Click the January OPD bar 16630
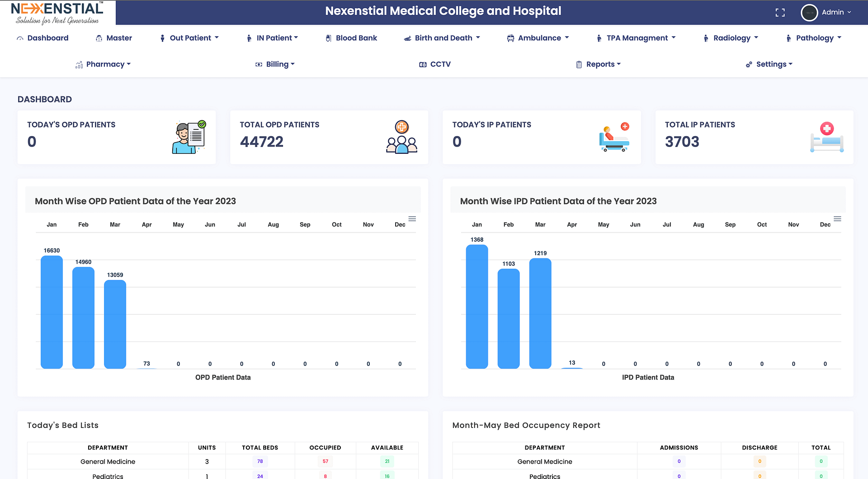The height and width of the screenshot is (479, 868). [52, 312]
